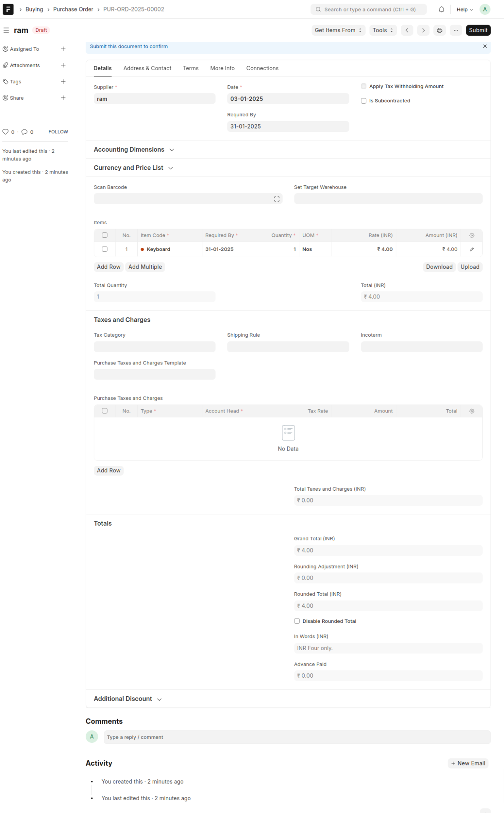Go to the previous document arrow

[x=407, y=30]
